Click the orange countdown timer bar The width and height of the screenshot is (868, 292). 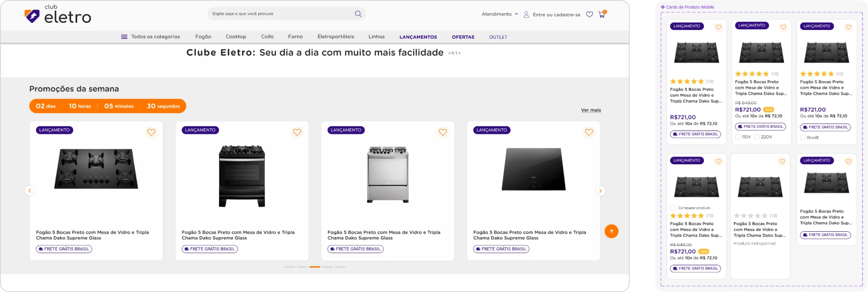coord(108,106)
